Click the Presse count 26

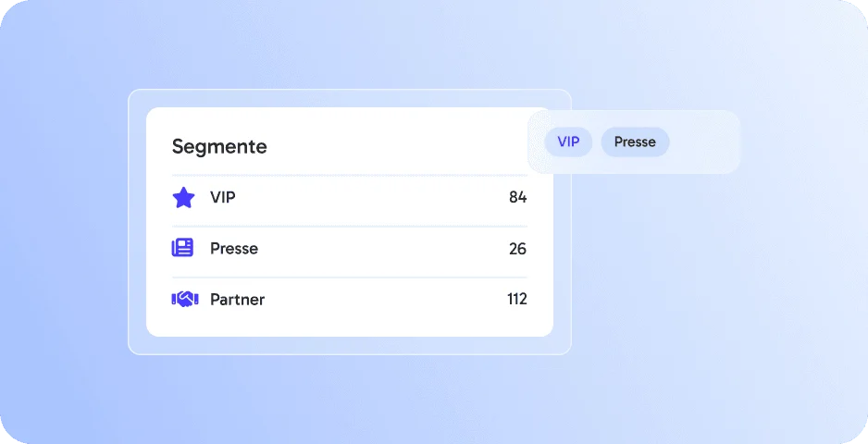coord(517,249)
